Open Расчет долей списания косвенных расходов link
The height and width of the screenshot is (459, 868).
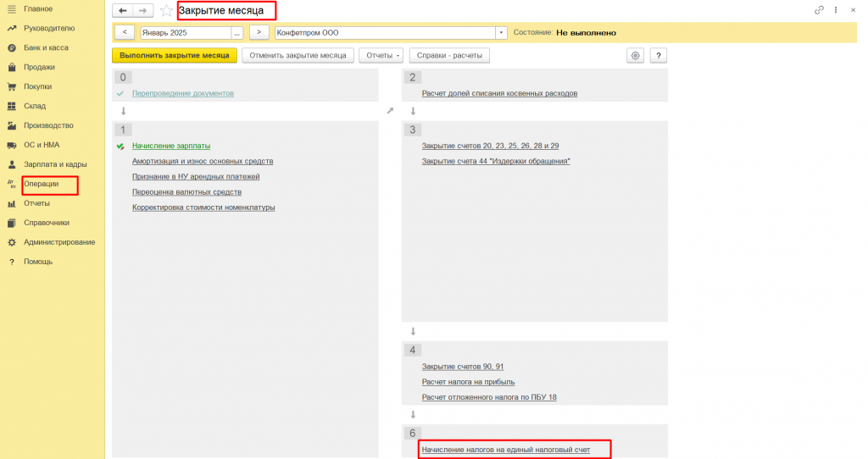pyautogui.click(x=499, y=93)
